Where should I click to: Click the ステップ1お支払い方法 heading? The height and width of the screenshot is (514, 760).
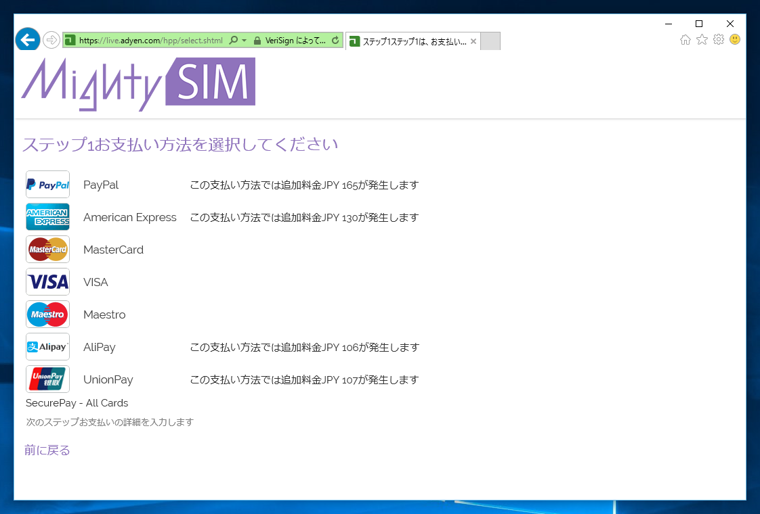[x=180, y=145]
